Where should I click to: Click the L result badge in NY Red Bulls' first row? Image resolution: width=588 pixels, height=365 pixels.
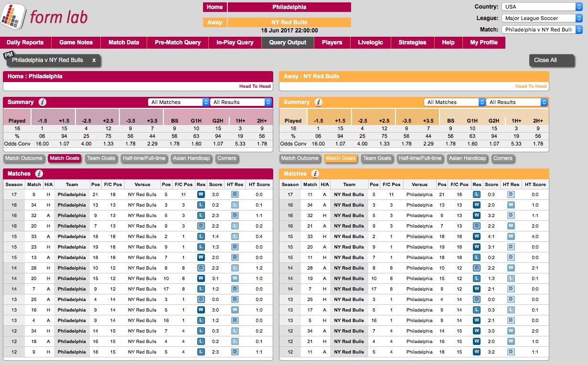(477, 195)
